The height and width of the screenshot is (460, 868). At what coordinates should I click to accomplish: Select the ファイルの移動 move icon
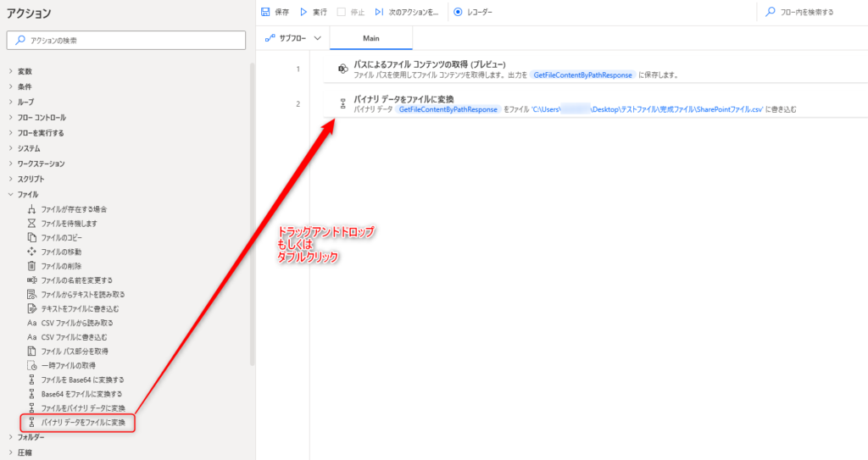coord(31,252)
